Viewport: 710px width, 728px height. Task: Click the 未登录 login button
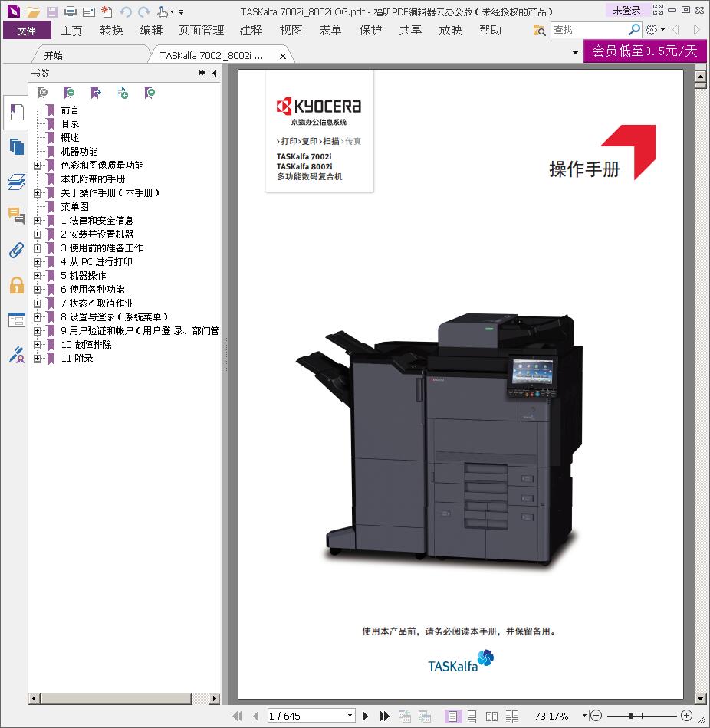click(x=627, y=10)
